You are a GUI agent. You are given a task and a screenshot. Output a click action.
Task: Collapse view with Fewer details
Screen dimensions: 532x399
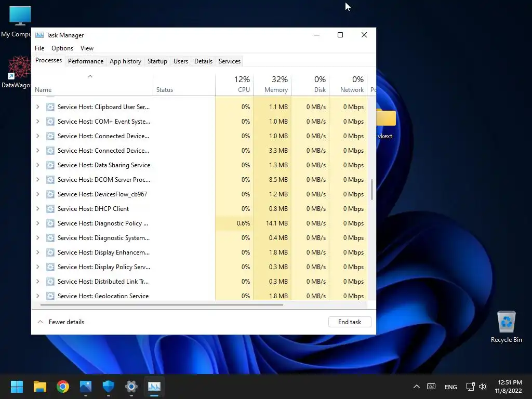coord(61,322)
